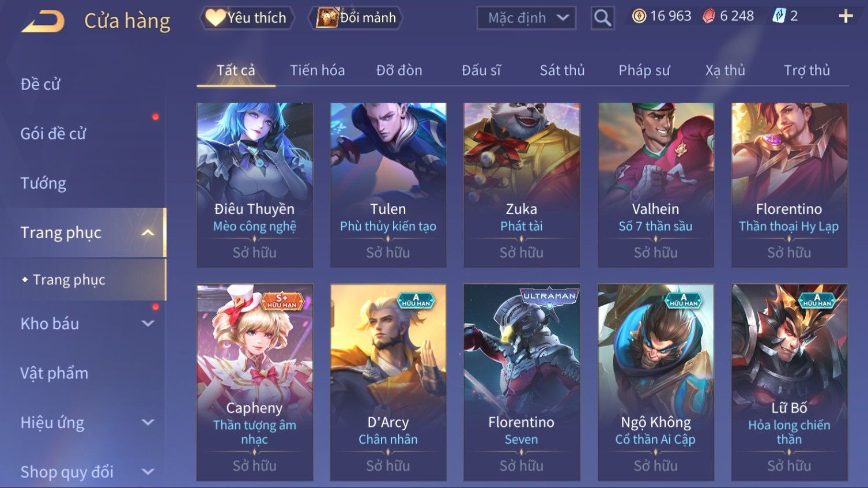Expand the Kho báu sidebar section
868x488 pixels.
(x=148, y=324)
